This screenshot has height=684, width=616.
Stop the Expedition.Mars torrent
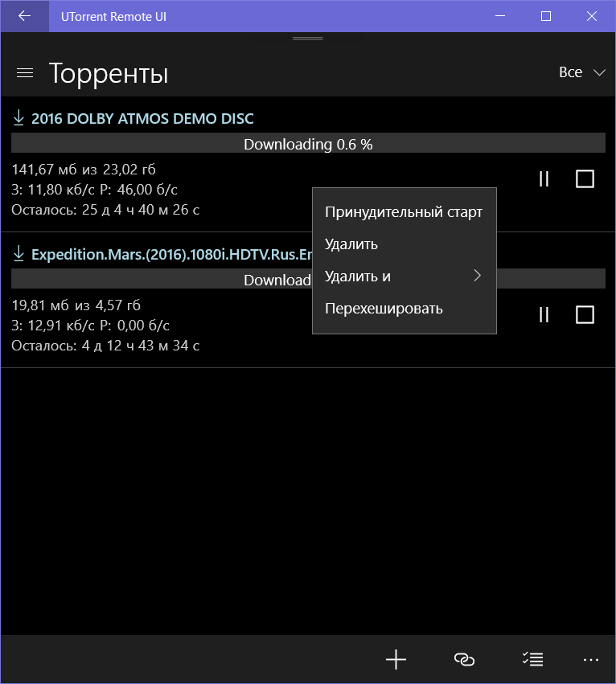coord(585,314)
